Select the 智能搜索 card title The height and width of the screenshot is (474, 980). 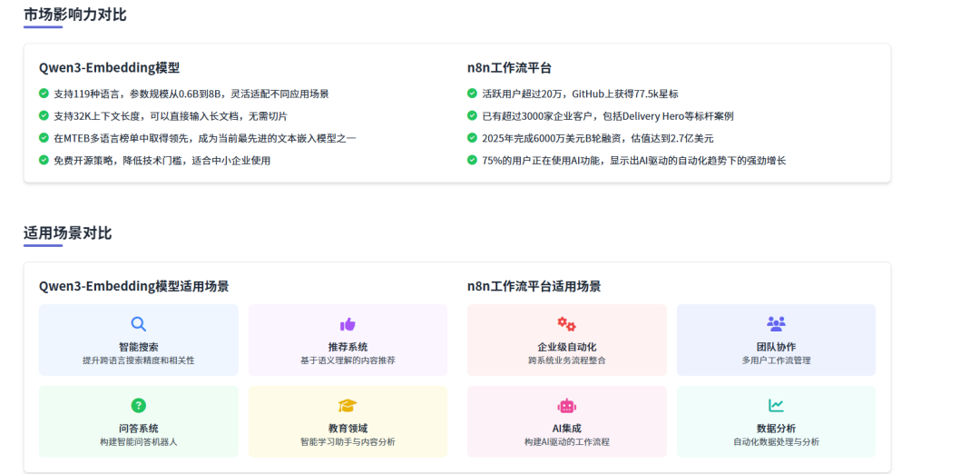coord(138,347)
